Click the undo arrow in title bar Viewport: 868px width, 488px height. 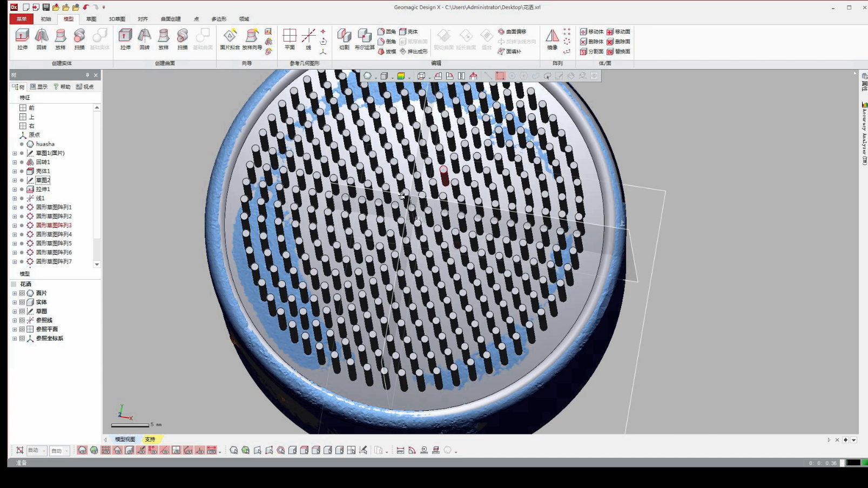click(x=86, y=7)
